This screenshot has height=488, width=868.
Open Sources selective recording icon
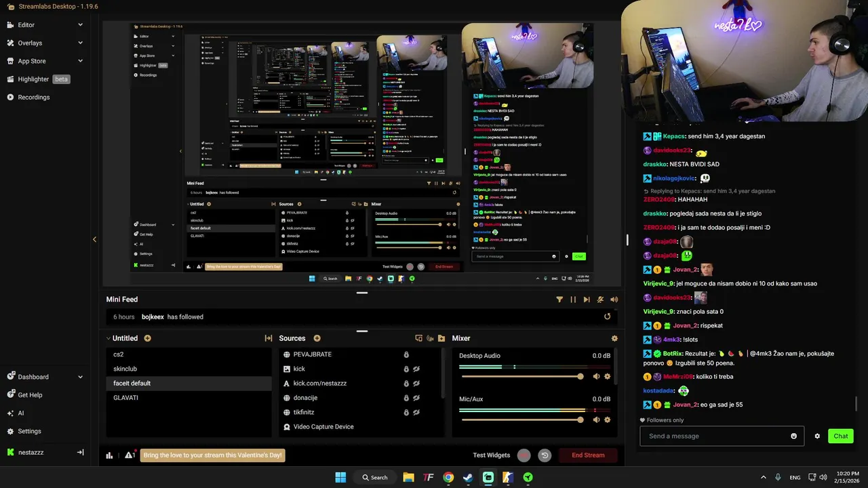click(x=418, y=338)
